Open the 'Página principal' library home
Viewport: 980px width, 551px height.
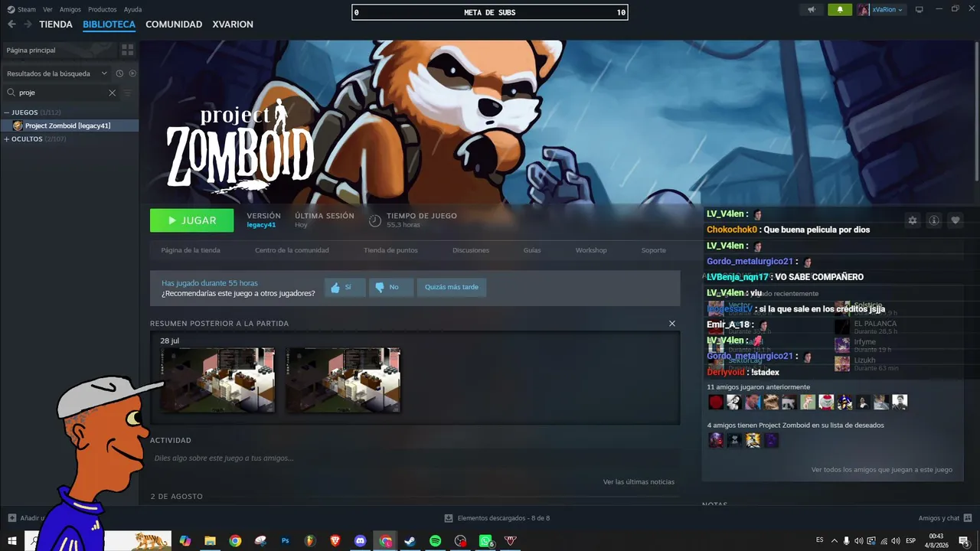[x=59, y=50]
